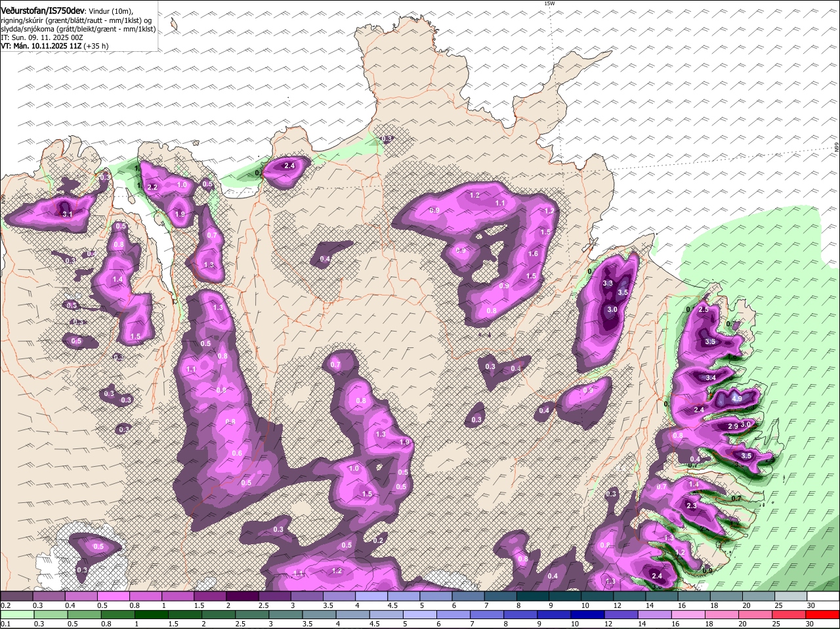This screenshot has width=840, height=629.
Task: Select the 2.3 precipitation value in the southeast
Action: 691,506
